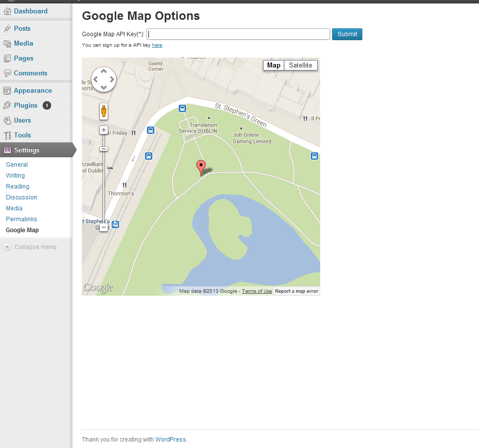Click the Users people icon
Screen dimensions: 479x448
pos(7,121)
